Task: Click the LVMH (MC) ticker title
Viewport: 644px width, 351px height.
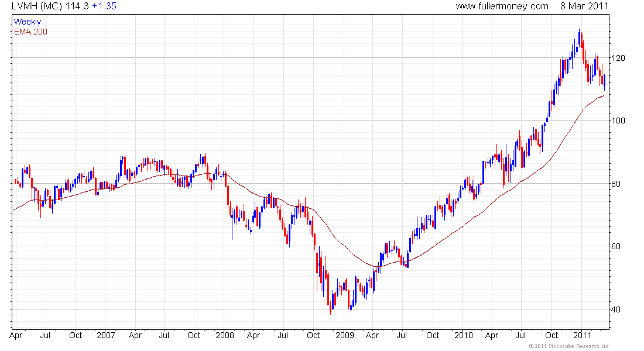Action: click(37, 6)
